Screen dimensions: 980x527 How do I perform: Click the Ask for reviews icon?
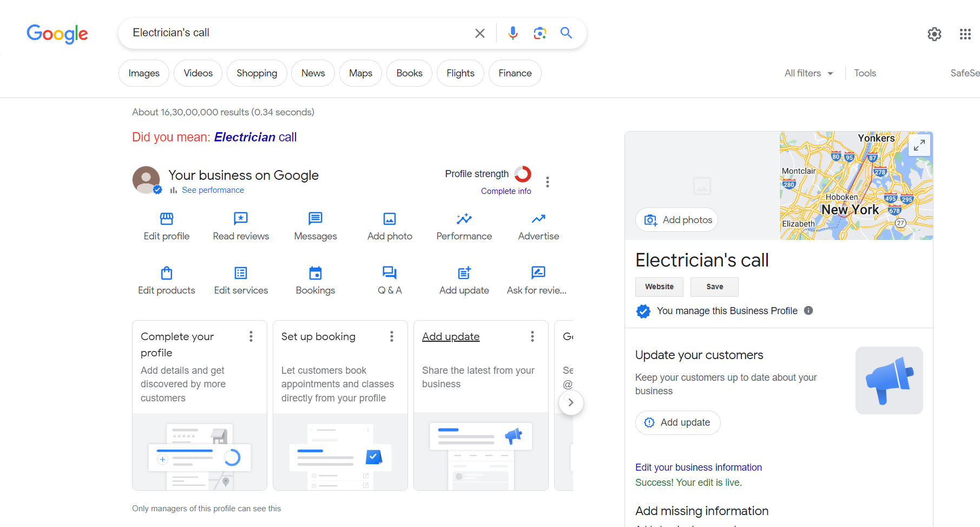pos(538,272)
